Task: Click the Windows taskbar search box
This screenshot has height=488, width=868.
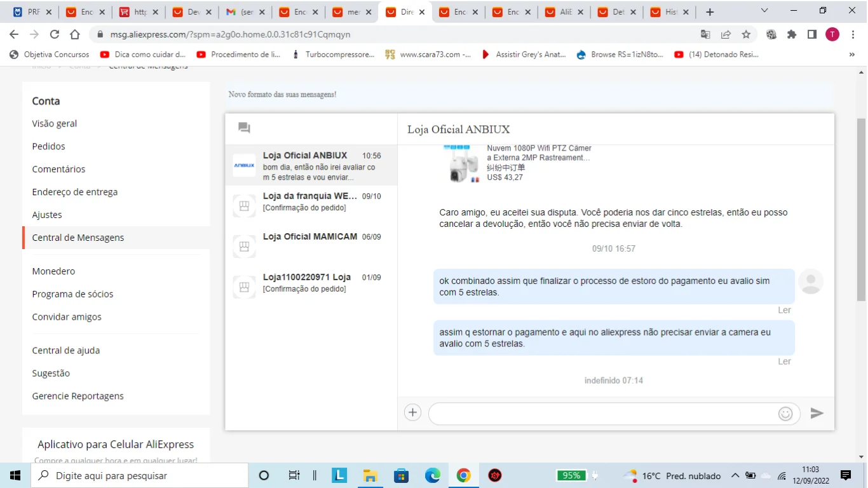Action: [139, 475]
